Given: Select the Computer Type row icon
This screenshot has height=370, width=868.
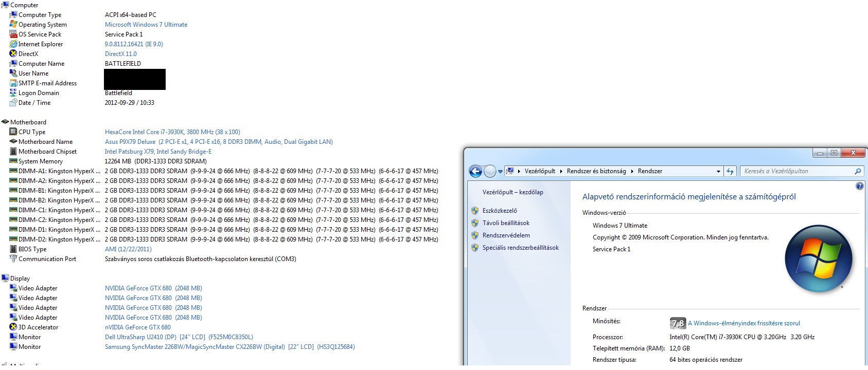Looking at the screenshot, I should 13,14.
